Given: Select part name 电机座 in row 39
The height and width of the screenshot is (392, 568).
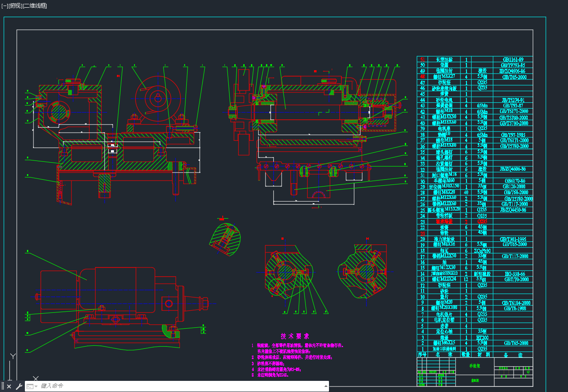Looking at the screenshot, I should click(x=444, y=129).
